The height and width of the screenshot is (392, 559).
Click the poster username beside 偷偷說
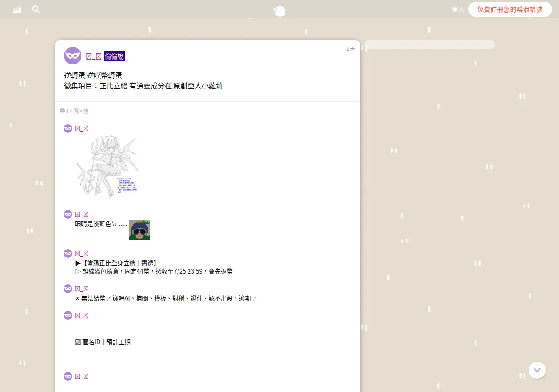click(x=94, y=56)
